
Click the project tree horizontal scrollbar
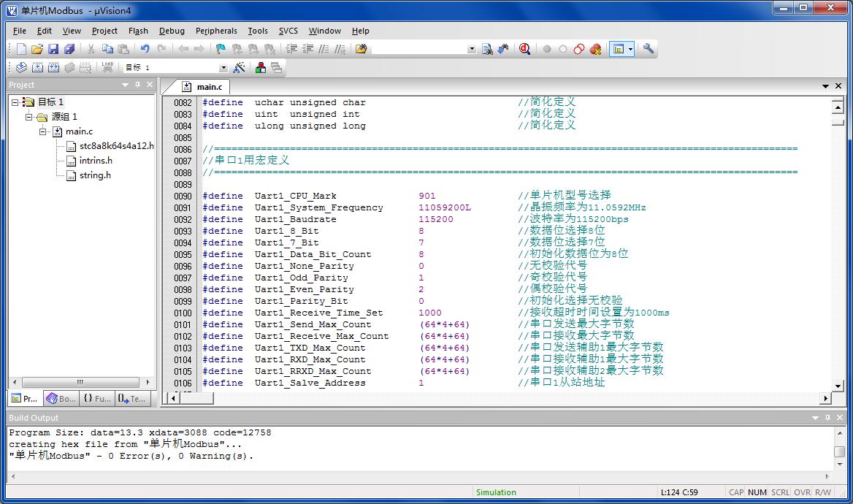(81, 382)
